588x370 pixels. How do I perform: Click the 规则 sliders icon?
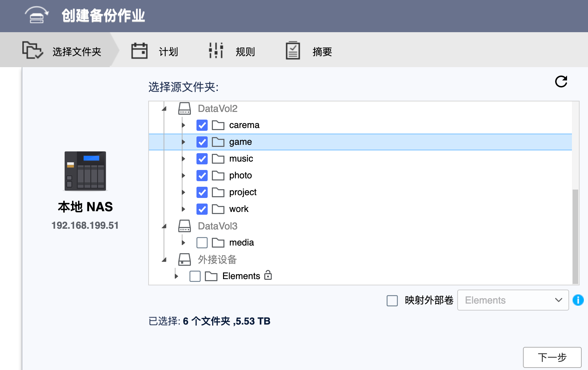pyautogui.click(x=215, y=50)
